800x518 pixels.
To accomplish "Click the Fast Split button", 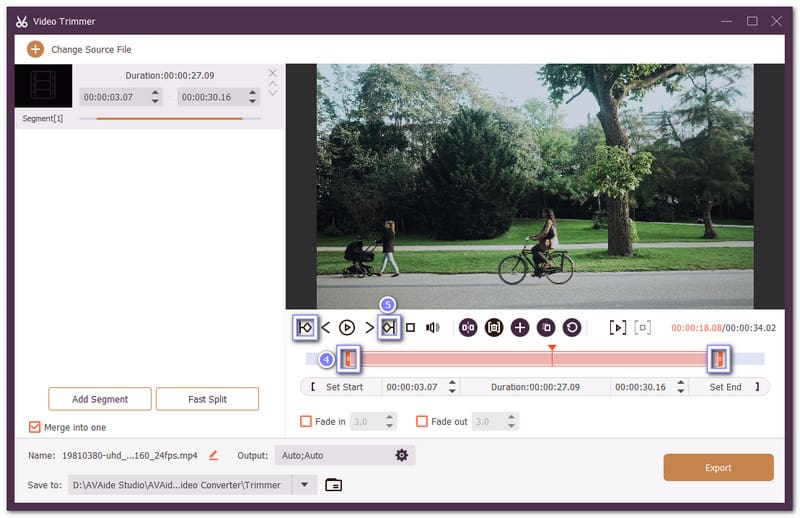I will tap(207, 399).
